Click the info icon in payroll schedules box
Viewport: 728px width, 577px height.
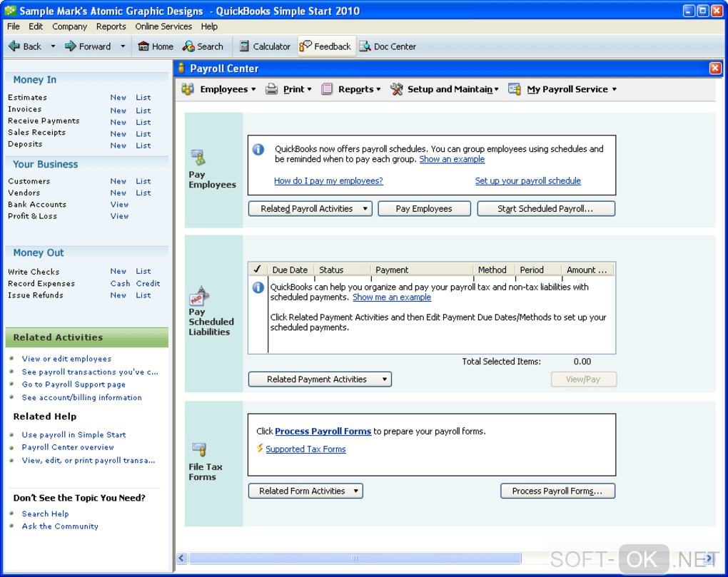pos(258,149)
